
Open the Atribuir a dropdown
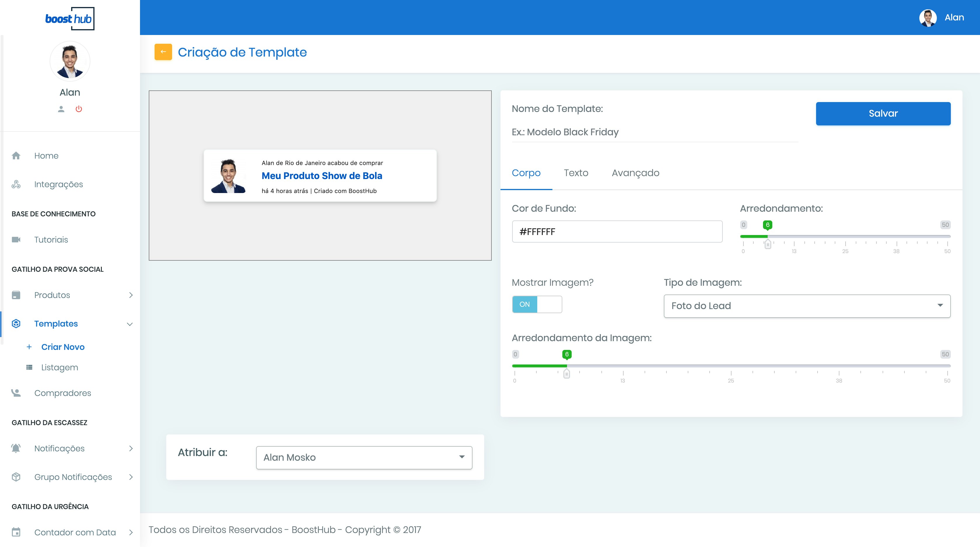pyautogui.click(x=364, y=457)
